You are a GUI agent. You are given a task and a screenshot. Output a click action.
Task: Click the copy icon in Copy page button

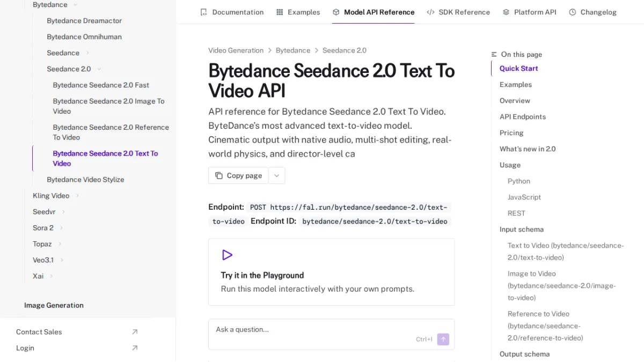(x=219, y=175)
